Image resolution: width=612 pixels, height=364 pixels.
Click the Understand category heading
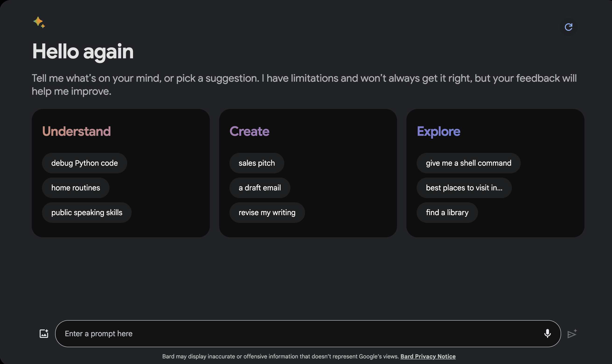76,131
